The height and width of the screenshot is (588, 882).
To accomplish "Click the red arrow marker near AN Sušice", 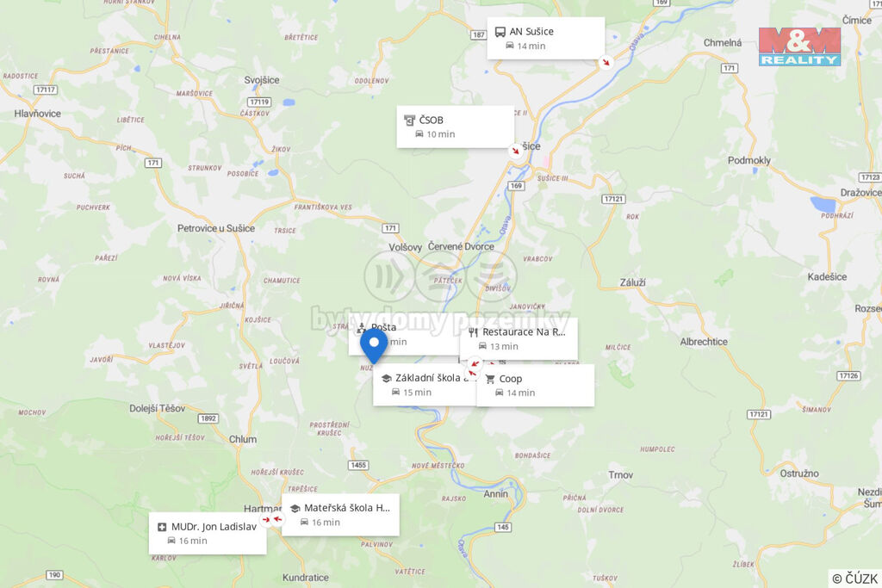I will [x=606, y=62].
